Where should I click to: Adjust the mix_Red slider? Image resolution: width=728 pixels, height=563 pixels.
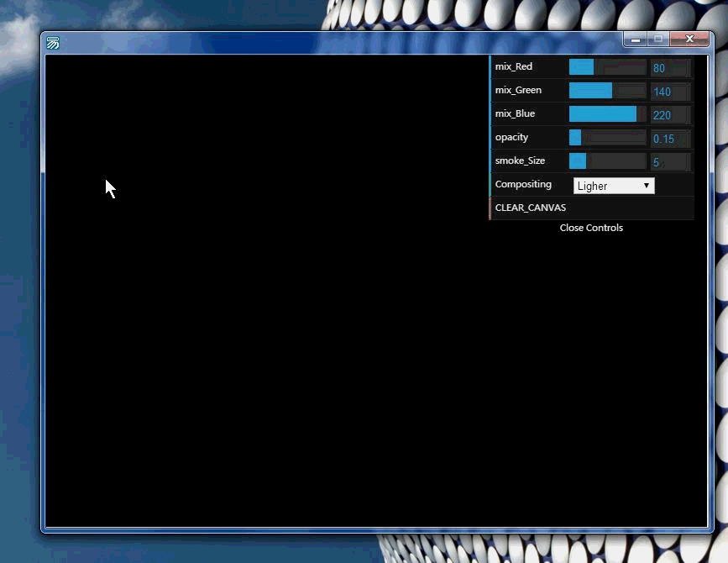coord(607,67)
